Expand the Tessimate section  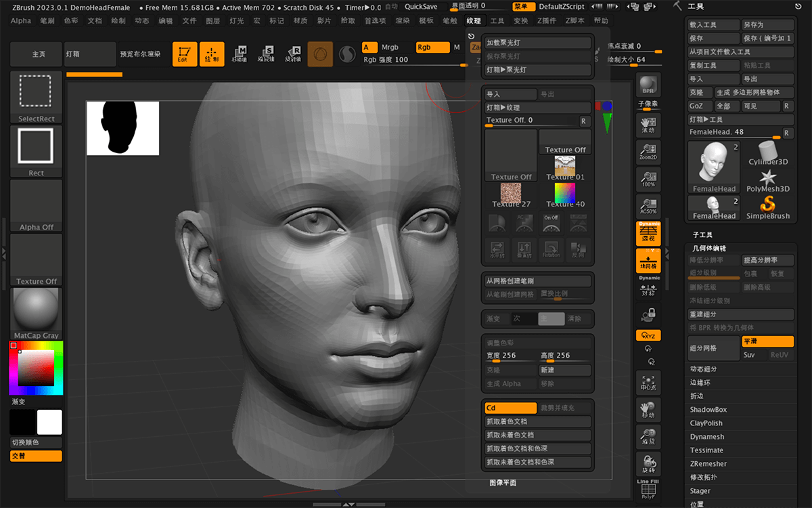click(706, 450)
